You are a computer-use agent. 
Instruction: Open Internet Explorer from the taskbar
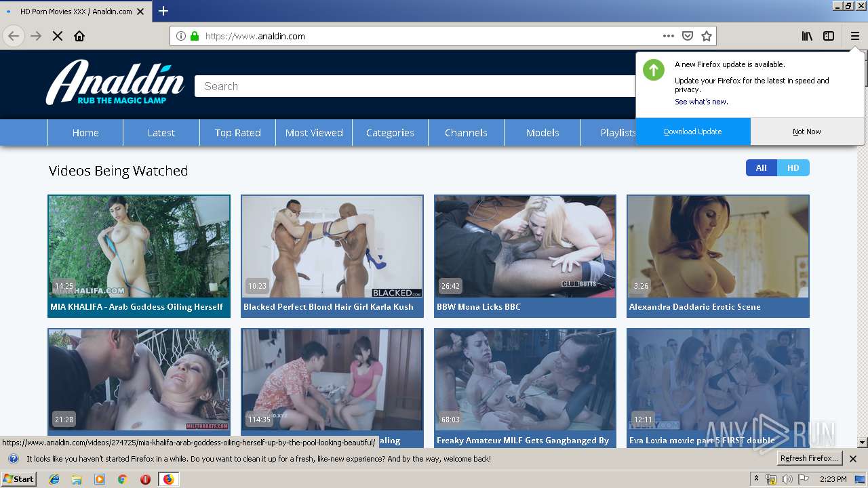(54, 479)
